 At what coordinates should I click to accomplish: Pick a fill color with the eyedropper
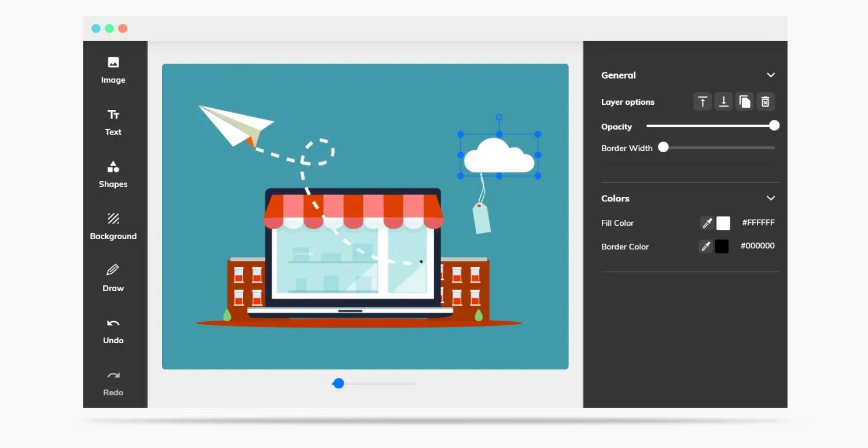(x=706, y=222)
